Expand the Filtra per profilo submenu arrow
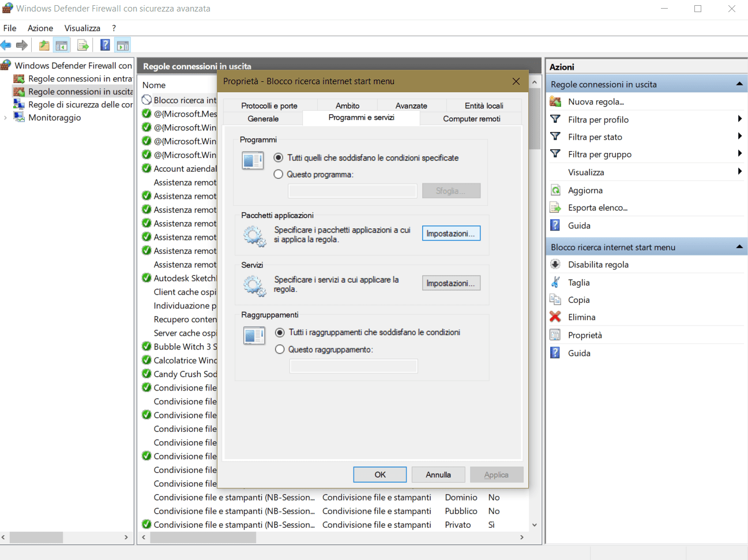Image resolution: width=748 pixels, height=560 pixels. click(x=739, y=119)
